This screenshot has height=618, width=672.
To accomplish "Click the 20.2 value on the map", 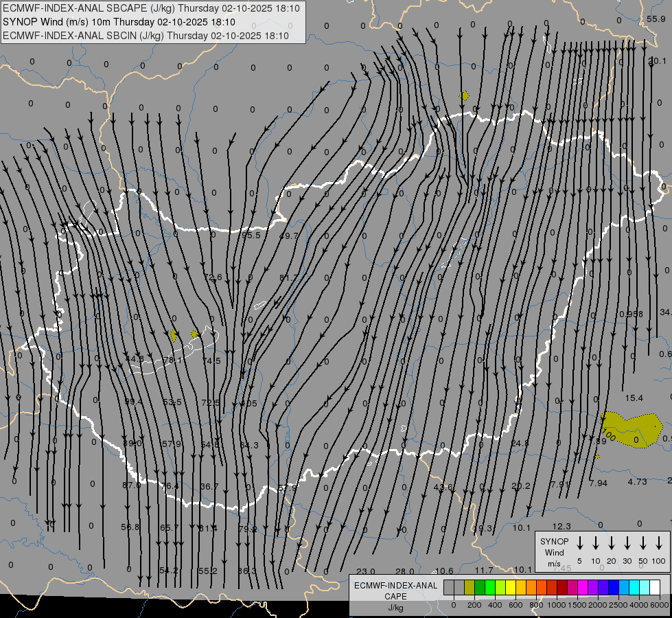I will tap(521, 486).
